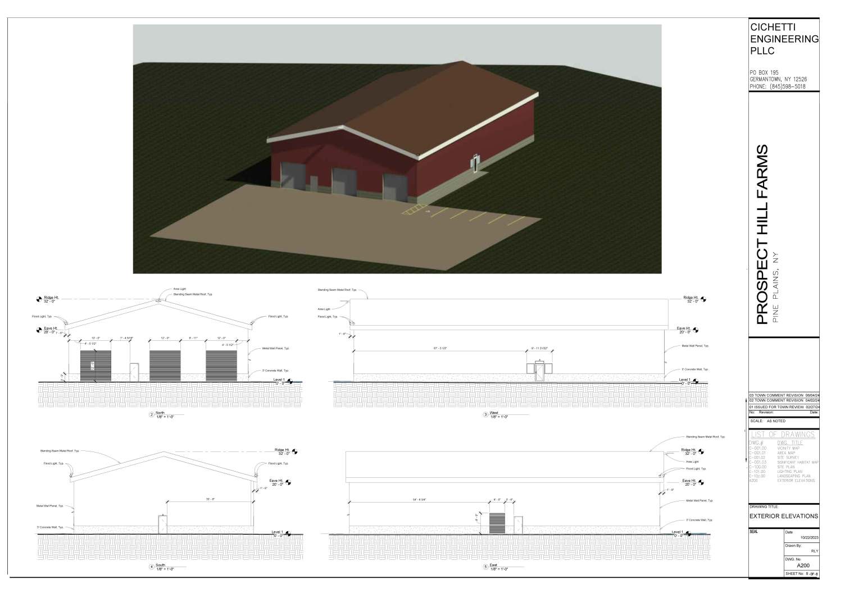Viewport: 863px width, 616px height.
Task: Click the Eave Ht. level symbol on North elevation
Action: (39, 329)
